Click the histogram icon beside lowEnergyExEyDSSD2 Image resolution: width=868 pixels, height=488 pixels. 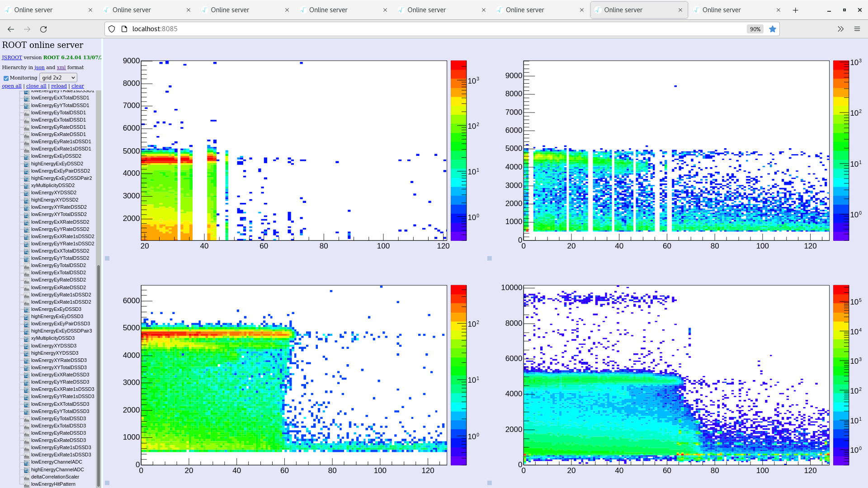(x=27, y=156)
